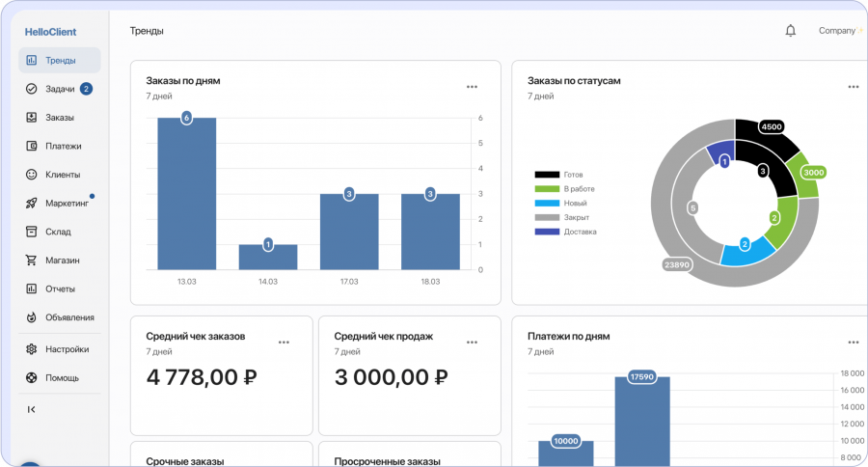The image size is (868, 467).
Task: Click the Маркетинг rocket icon
Action: [x=32, y=204]
